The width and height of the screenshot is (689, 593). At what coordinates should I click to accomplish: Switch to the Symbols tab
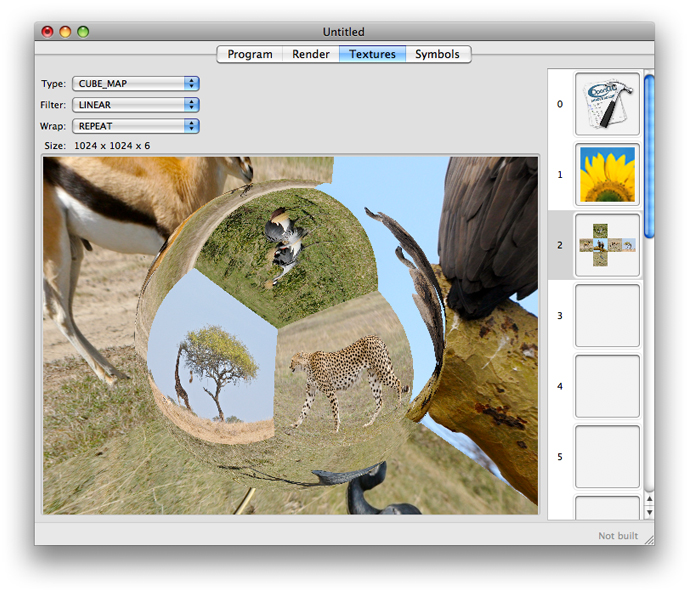tap(438, 54)
